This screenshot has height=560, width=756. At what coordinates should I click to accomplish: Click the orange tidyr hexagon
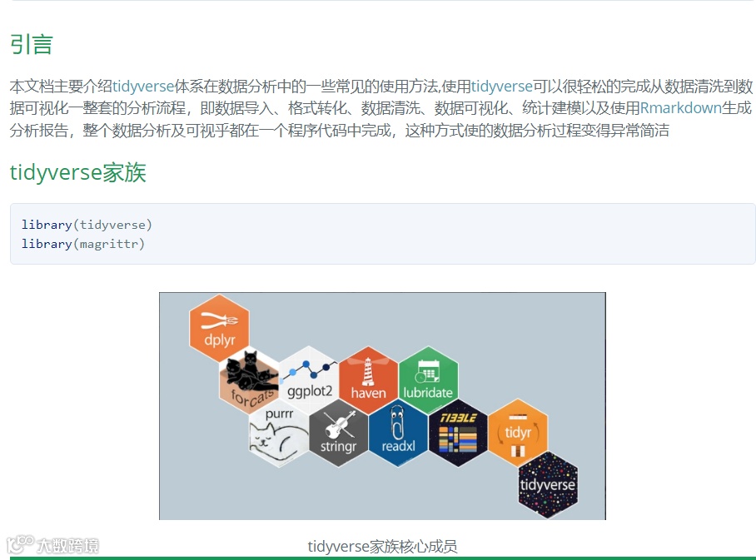[518, 433]
